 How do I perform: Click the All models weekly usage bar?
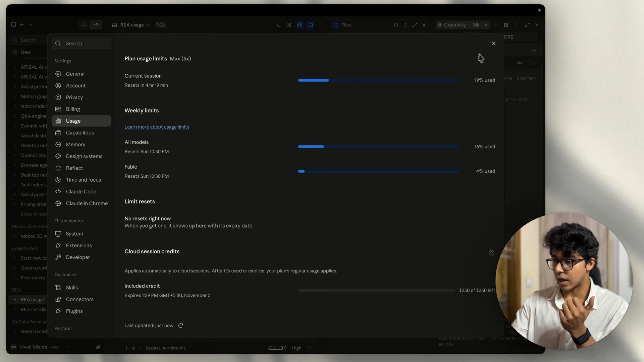click(x=379, y=146)
